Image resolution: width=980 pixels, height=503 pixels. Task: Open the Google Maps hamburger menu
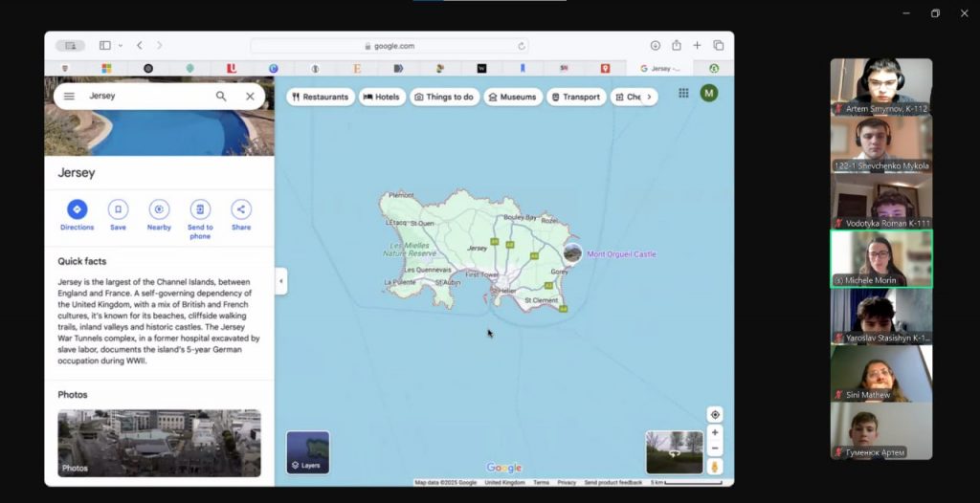pos(69,97)
